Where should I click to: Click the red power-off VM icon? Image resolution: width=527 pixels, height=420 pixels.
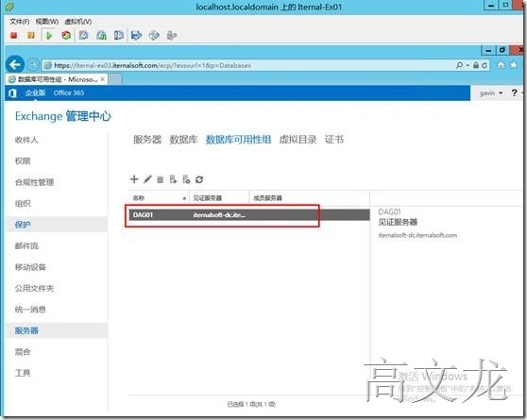[14, 35]
